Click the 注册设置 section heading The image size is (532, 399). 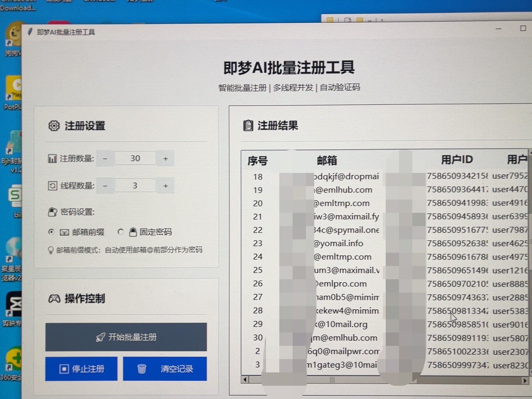[x=85, y=126]
